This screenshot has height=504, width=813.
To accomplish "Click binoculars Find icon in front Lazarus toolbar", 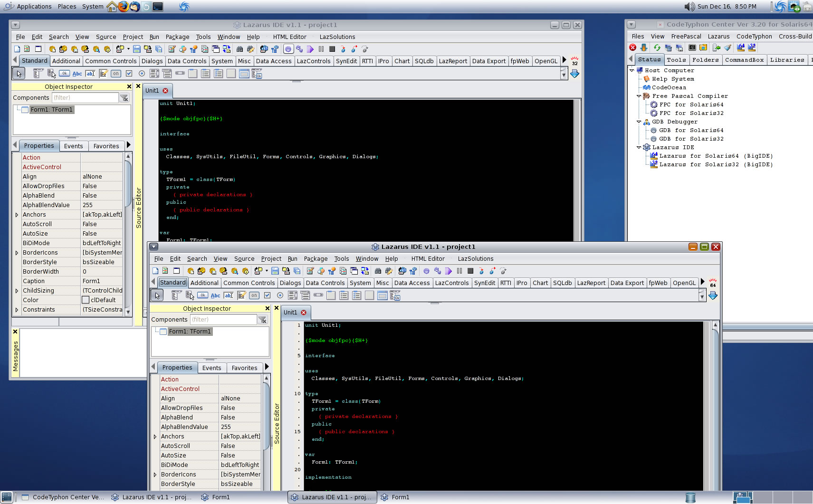I will pos(378,271).
